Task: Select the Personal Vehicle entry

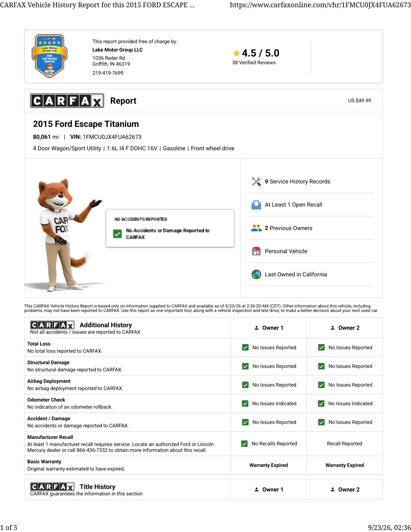Action: 312,251
